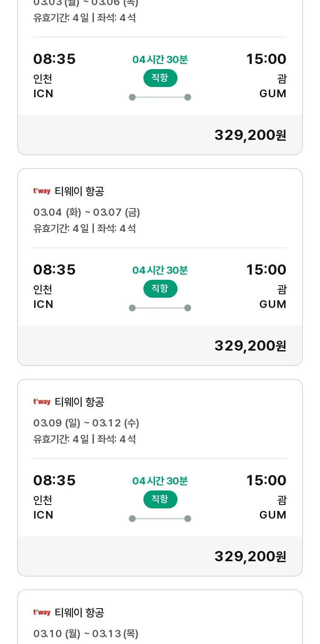Click t'way logo on 03.04 flight card
This screenshot has height=644, width=320.
42,191
